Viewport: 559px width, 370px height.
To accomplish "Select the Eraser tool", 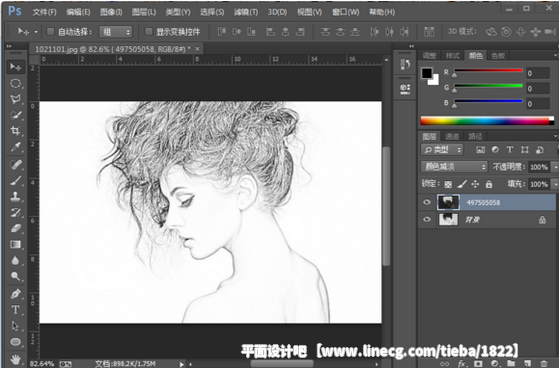I will pyautogui.click(x=15, y=228).
